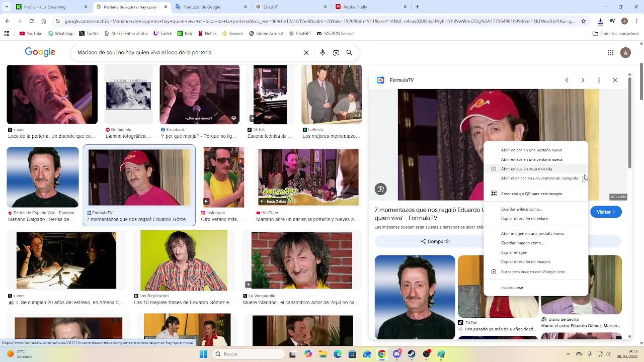Open the Adobe Acrobat bookmark

point(266,34)
